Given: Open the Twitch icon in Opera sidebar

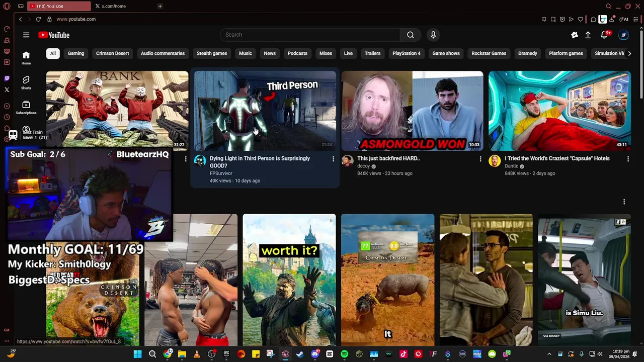Looking at the screenshot, I should pos(7,78).
